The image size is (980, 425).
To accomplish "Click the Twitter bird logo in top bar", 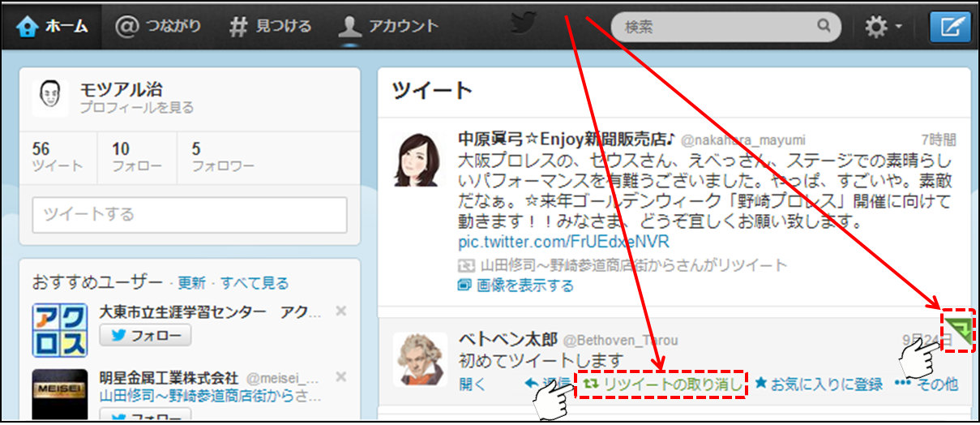I will 524,25.
